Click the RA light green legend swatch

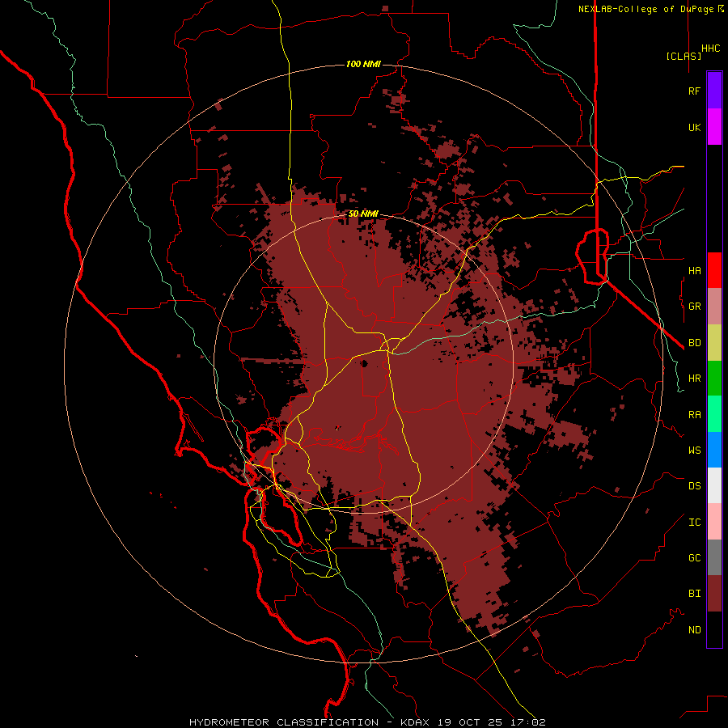click(x=714, y=414)
